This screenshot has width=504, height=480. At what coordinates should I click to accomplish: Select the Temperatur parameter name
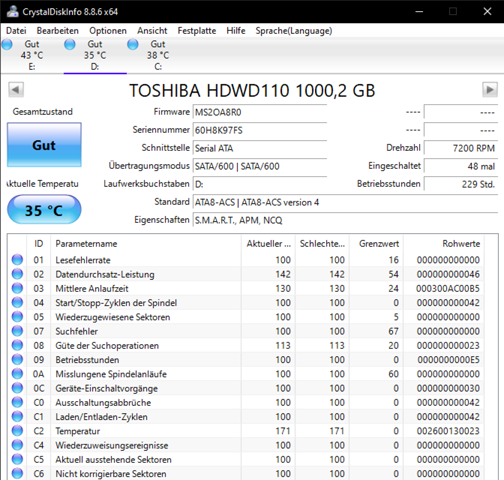coord(78,431)
